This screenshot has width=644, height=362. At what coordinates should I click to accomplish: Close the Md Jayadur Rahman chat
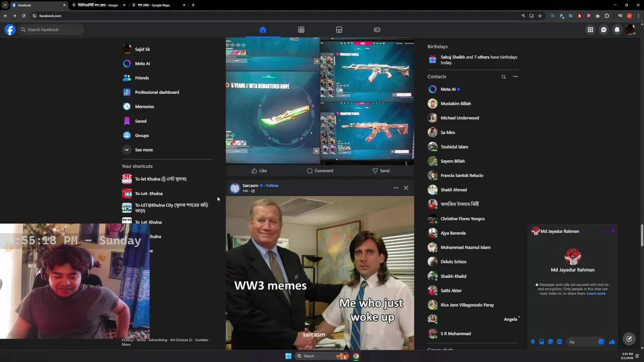click(x=613, y=231)
